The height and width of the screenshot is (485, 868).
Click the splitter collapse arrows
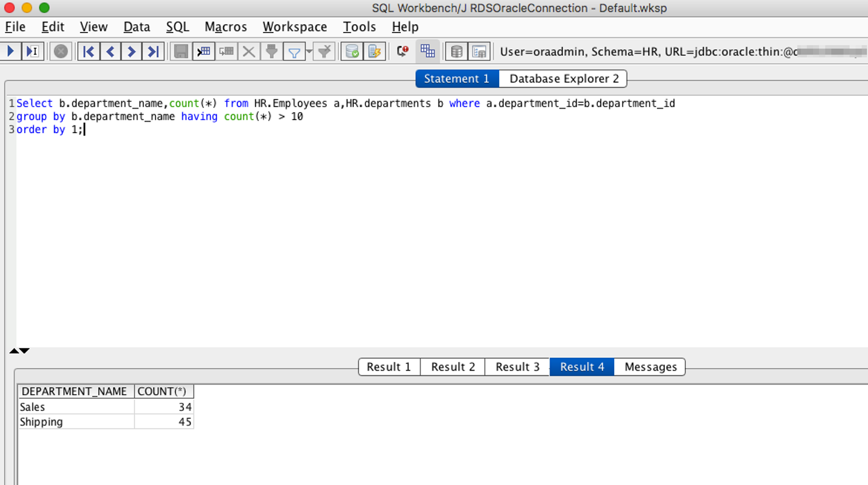(19, 351)
